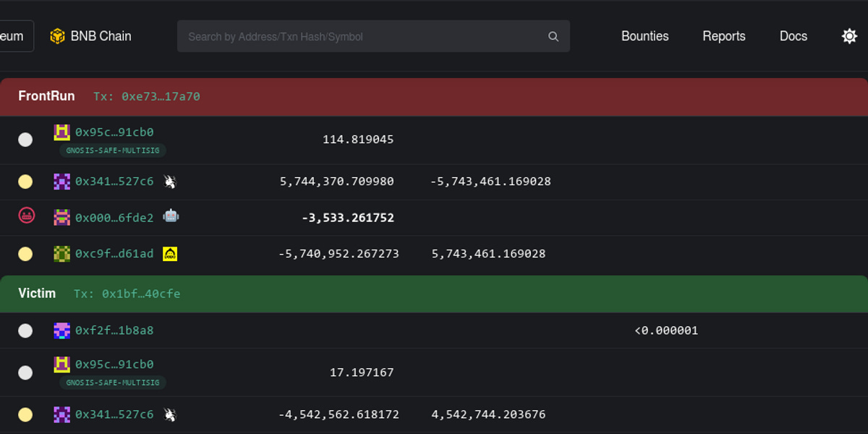Click the identicon beside 0xf2f…1b8a8

click(62, 331)
